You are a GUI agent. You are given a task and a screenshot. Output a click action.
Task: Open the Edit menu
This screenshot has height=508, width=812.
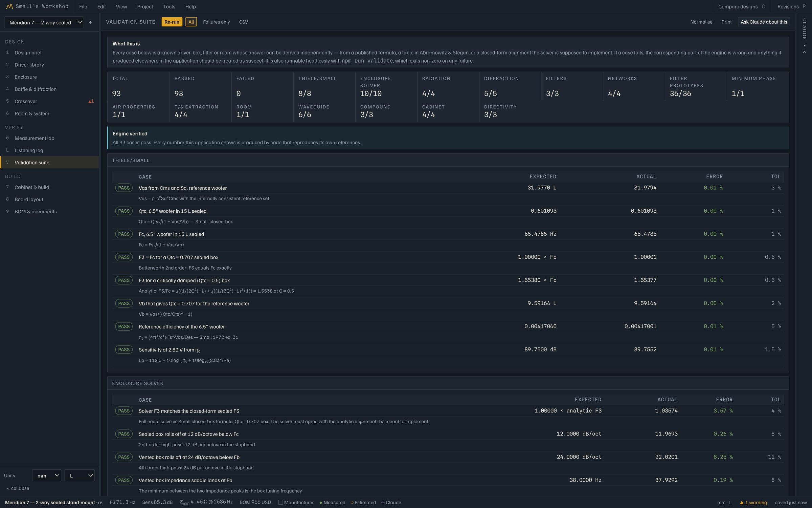101,6
